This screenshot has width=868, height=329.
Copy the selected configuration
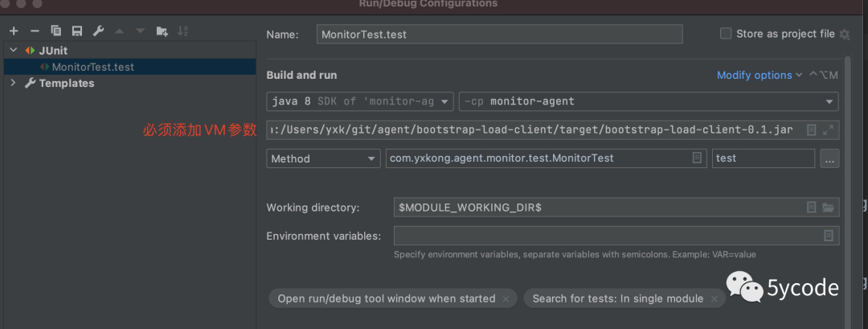click(x=56, y=31)
